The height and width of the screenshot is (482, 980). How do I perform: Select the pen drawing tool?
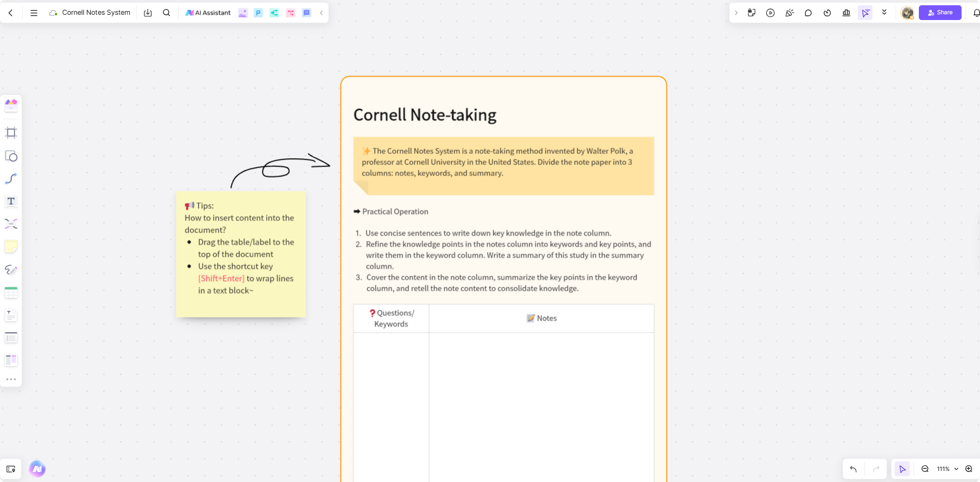11,269
